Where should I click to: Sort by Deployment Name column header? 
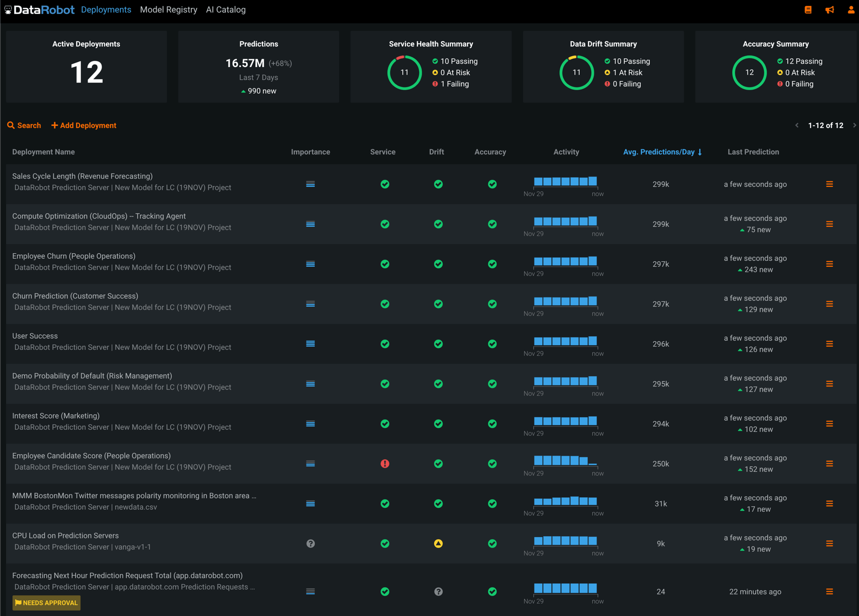point(44,152)
